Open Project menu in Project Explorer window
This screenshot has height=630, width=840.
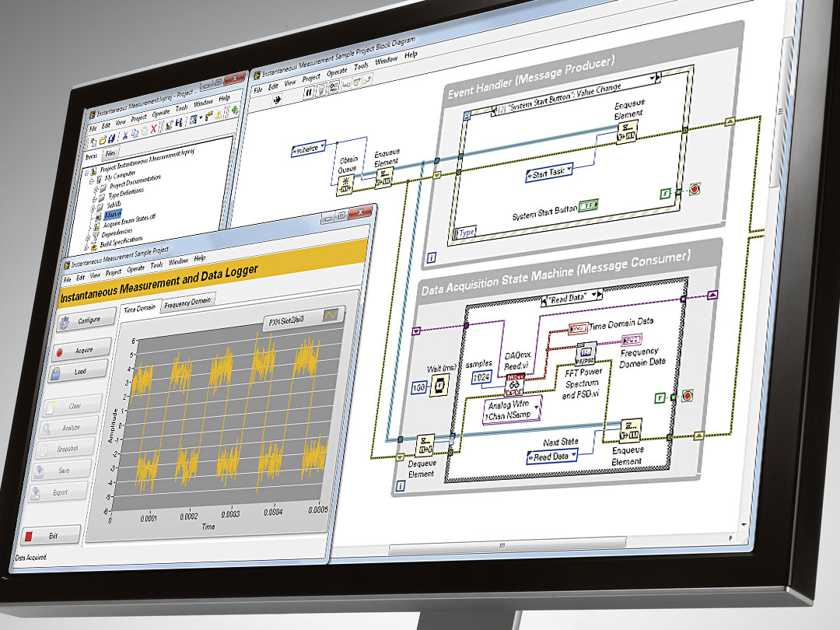[138, 118]
